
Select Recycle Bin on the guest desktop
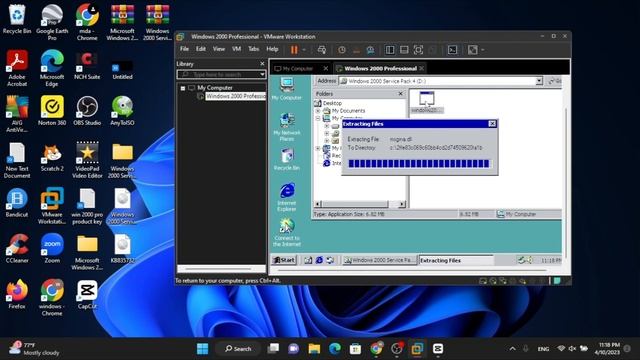tap(287, 160)
